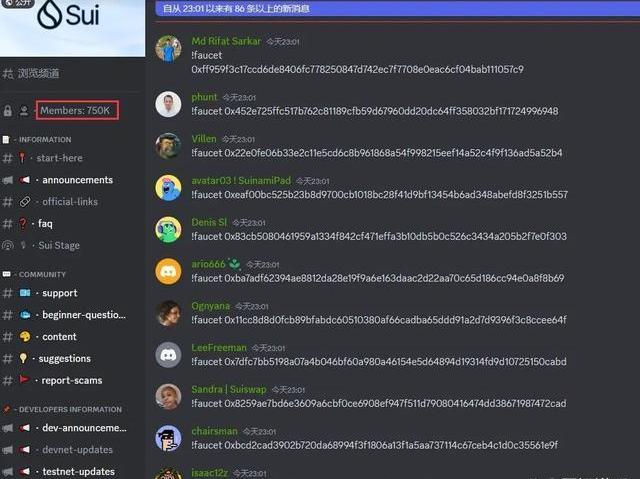The image size is (640, 479).
Task: Click the artist palette icon beside content
Action: (25, 337)
